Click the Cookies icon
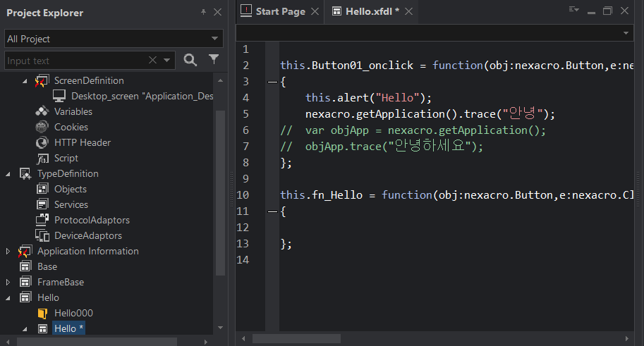This screenshot has height=346, width=644. [42, 127]
